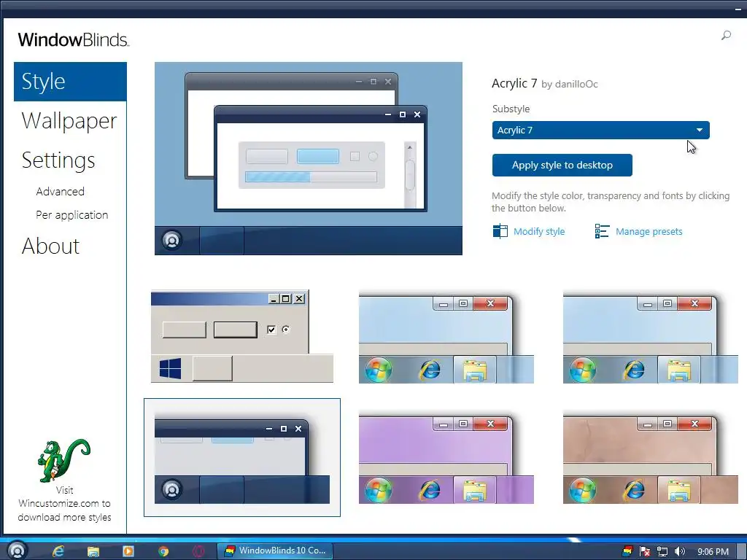Visit Wincustomize.com download more styles link
This screenshot has width=747, height=560.
pyautogui.click(x=64, y=503)
